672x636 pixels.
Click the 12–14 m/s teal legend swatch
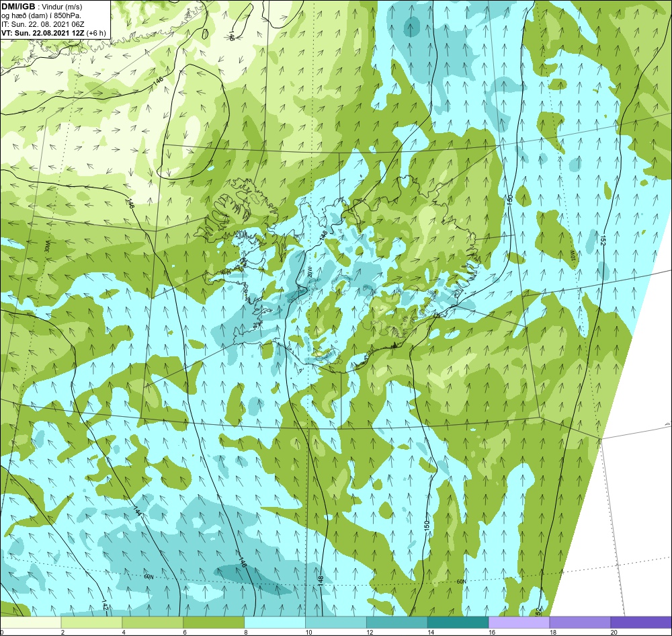(x=397, y=622)
